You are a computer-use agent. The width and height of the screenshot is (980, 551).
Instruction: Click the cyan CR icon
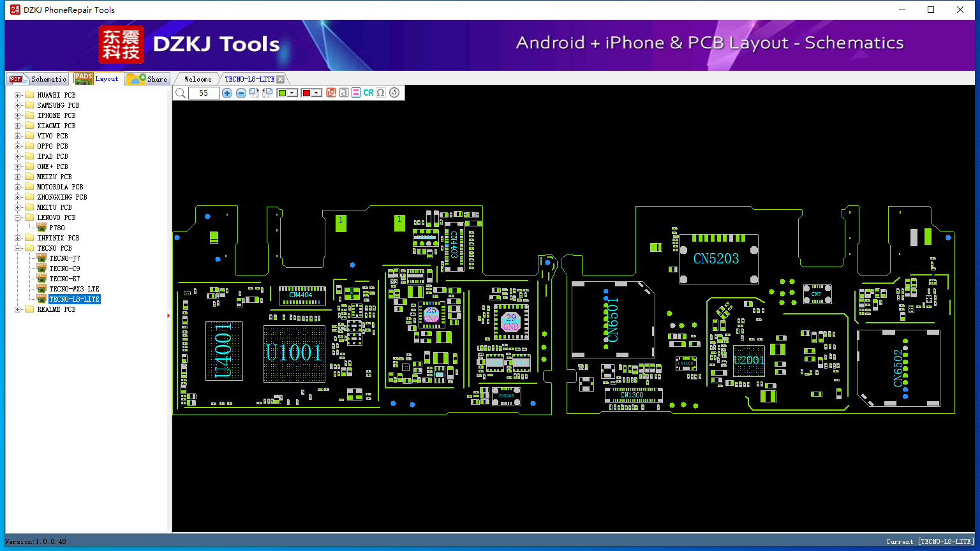coord(369,93)
